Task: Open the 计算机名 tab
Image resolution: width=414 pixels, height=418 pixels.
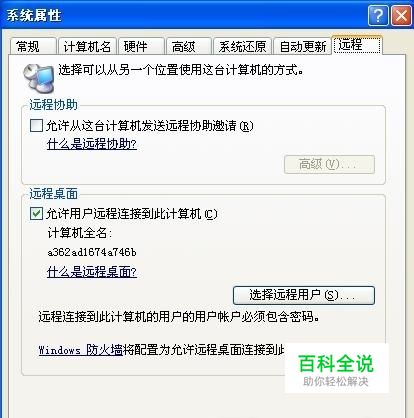Action: coord(87,46)
